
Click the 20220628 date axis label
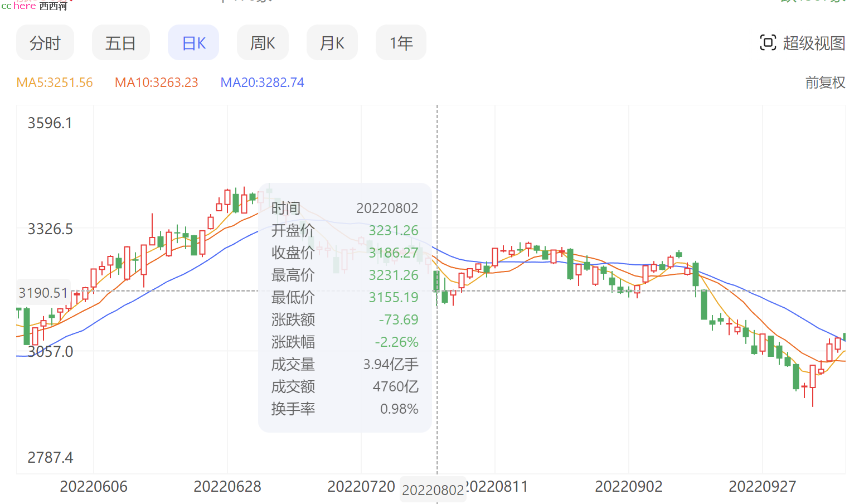(227, 487)
